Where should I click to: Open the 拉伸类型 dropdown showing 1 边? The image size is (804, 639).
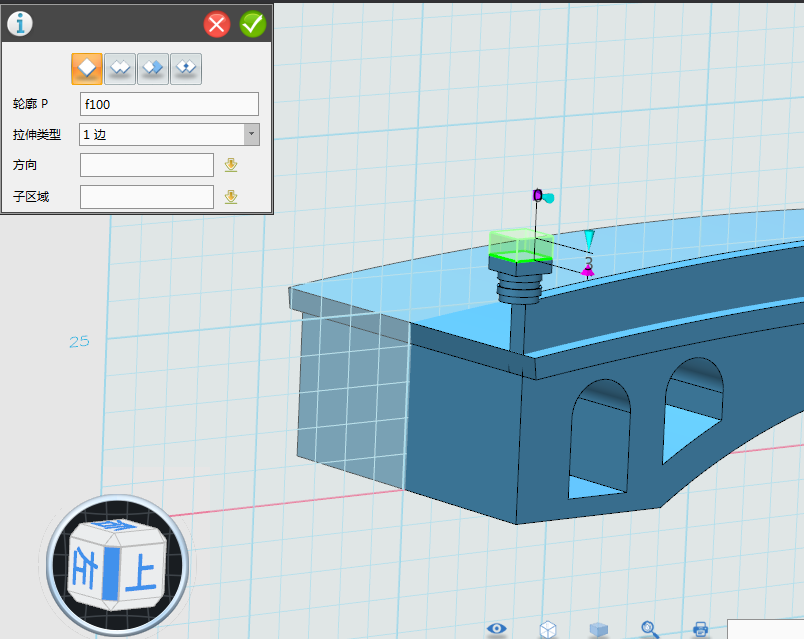click(161, 134)
